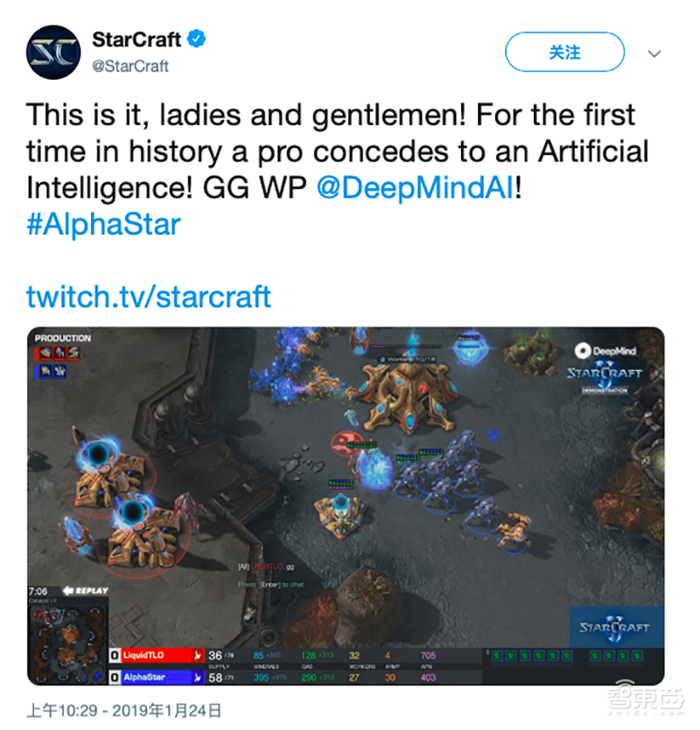Click the AlphaStar blue player bar
700x730 pixels.
(x=157, y=677)
